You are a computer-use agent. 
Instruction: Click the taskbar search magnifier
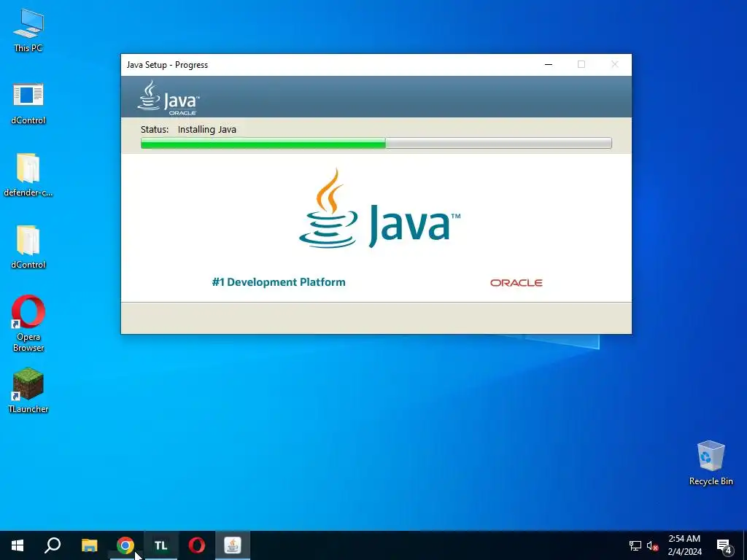click(x=53, y=545)
